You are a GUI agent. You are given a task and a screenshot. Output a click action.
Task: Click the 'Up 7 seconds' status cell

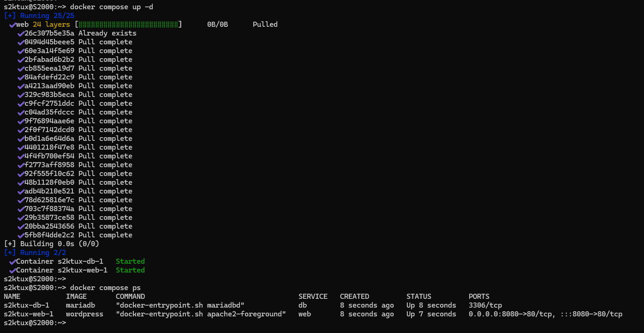click(x=431, y=314)
